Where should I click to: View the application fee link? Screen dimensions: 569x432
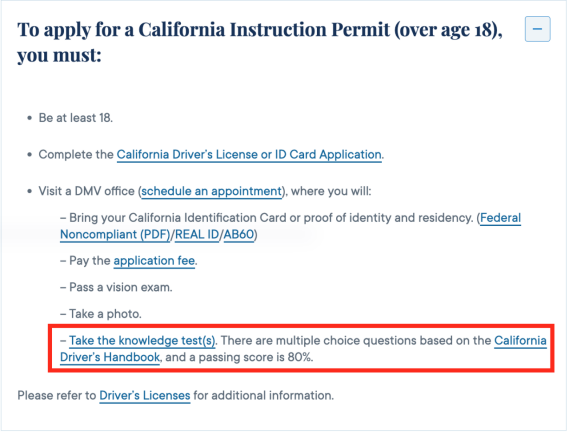coord(154,261)
